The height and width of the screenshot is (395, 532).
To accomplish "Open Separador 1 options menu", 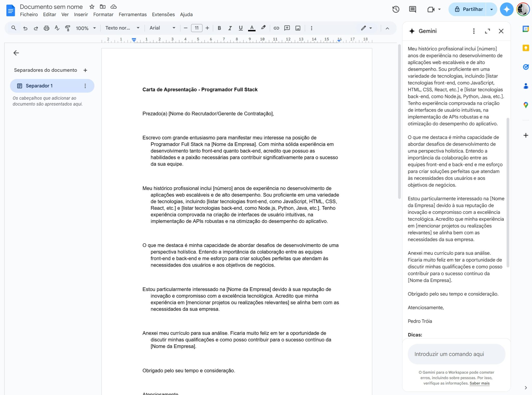I will [85, 86].
